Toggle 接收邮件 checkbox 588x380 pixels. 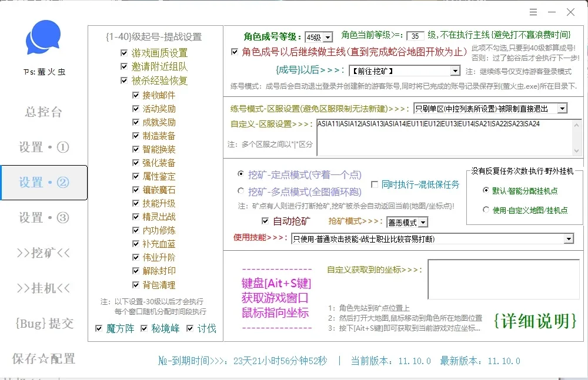pyautogui.click(x=136, y=95)
